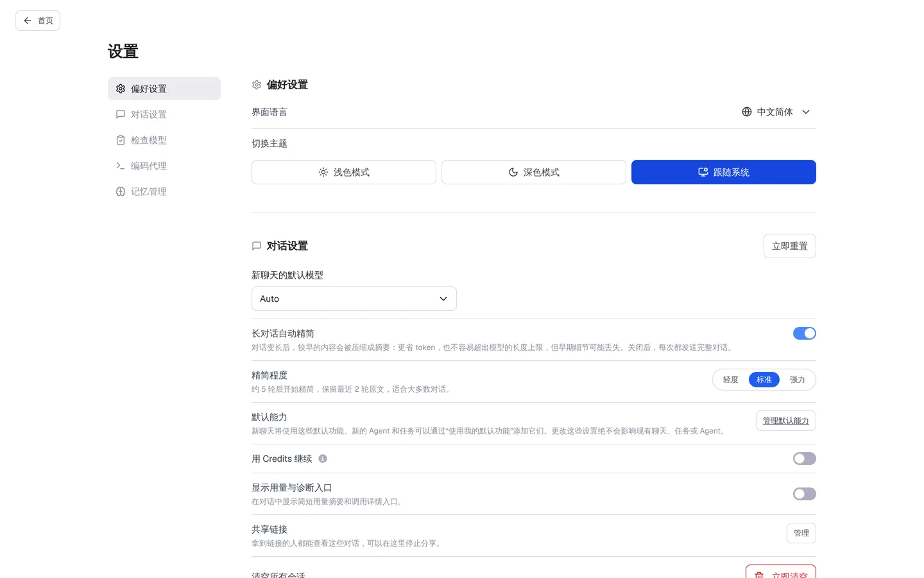Viewport: 924px width, 578px height.
Task: Select 强力 compression level
Action: click(x=798, y=380)
